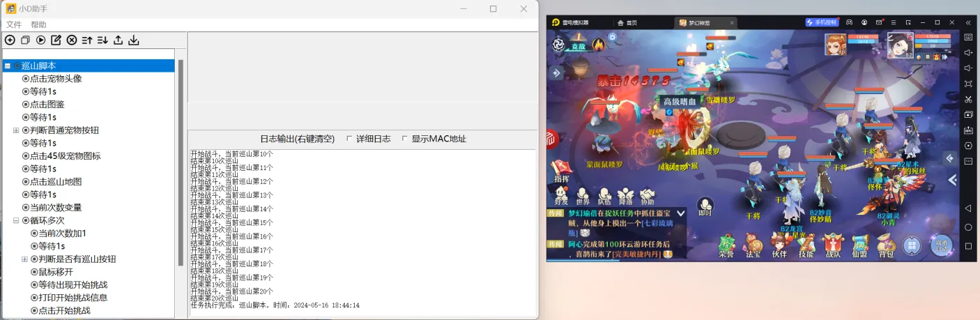Open the emulator keyboard mapping icon
Screen dimensions: 980x320
point(968,38)
